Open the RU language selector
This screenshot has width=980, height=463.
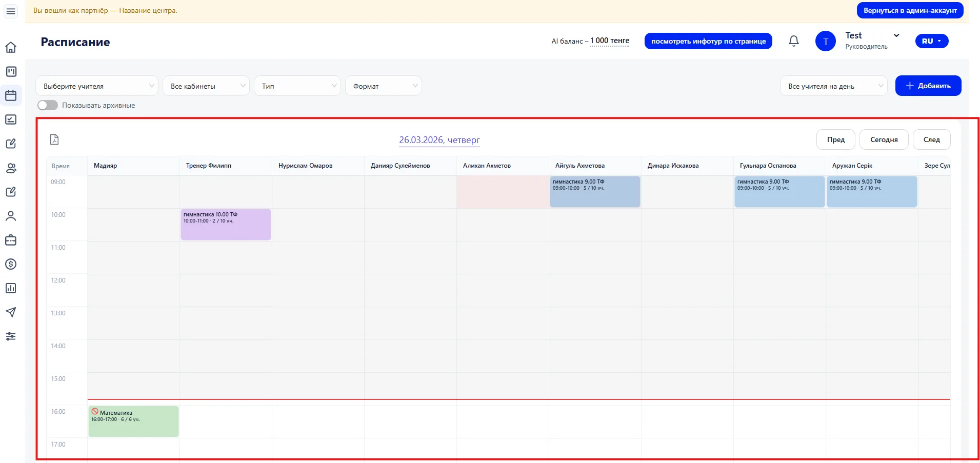(932, 41)
